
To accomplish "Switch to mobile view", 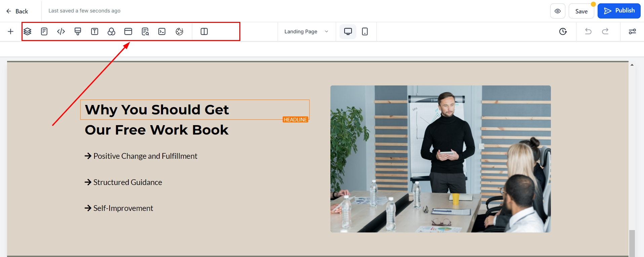I will [x=365, y=32].
